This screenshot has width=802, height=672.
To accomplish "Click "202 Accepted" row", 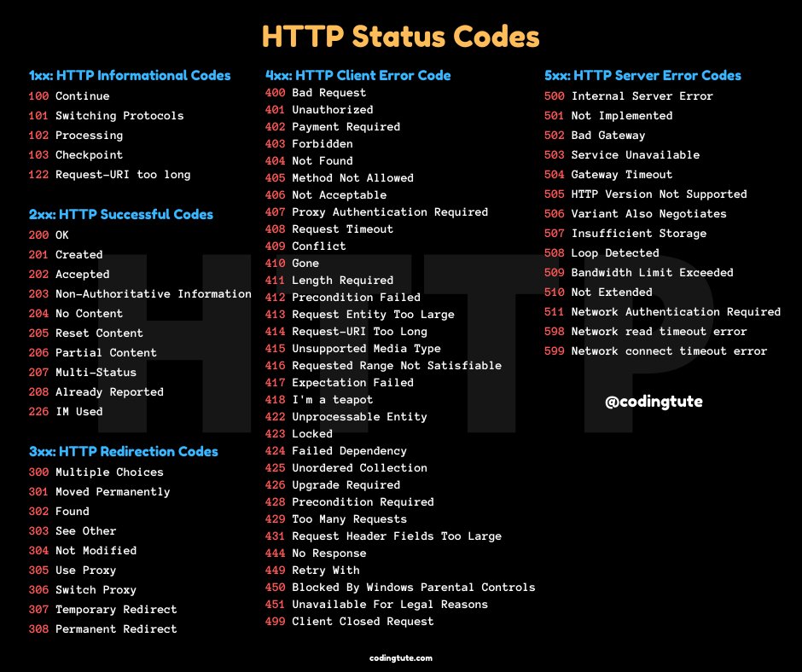I will tap(69, 275).
